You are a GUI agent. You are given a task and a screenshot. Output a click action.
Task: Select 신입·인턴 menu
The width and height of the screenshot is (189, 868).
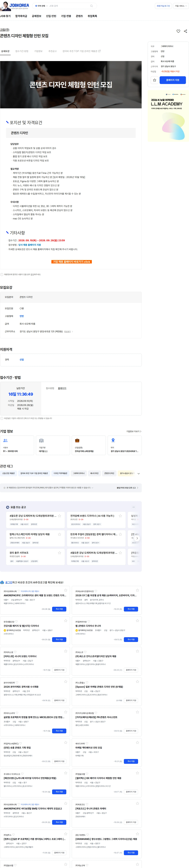[51, 16]
